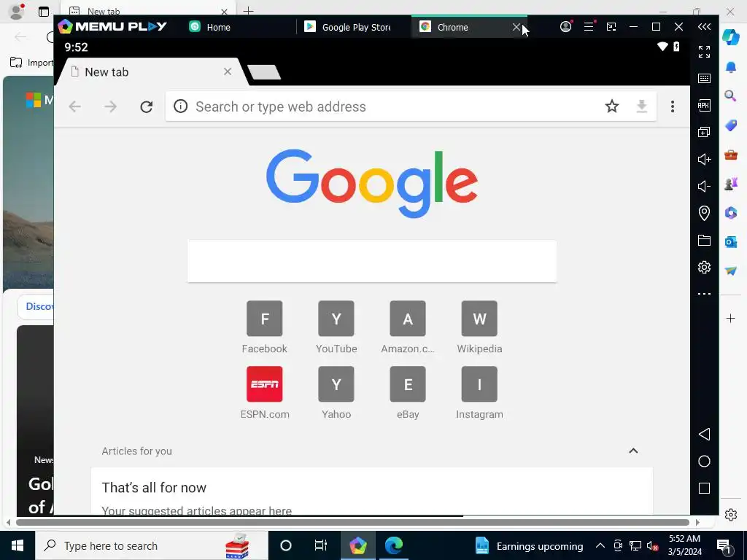Open Outlook icon in Edge sidebar
The height and width of the screenshot is (560, 747).
731,242
